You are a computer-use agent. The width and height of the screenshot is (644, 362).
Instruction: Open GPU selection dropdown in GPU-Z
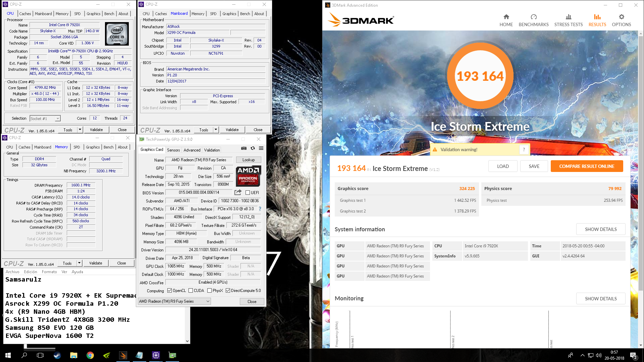click(174, 301)
